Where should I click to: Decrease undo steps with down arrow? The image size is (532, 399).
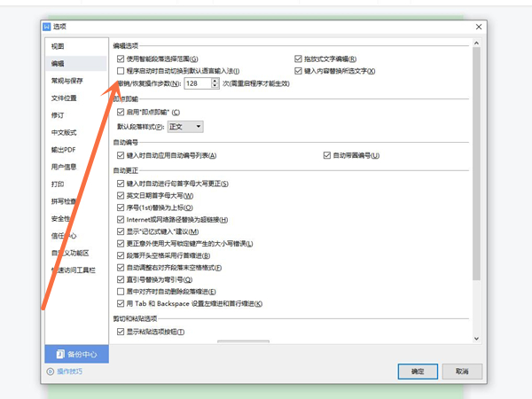click(215, 86)
